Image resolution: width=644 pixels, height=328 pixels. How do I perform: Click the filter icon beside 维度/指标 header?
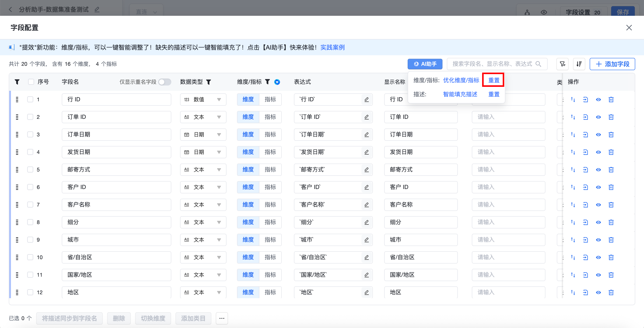coord(267,82)
